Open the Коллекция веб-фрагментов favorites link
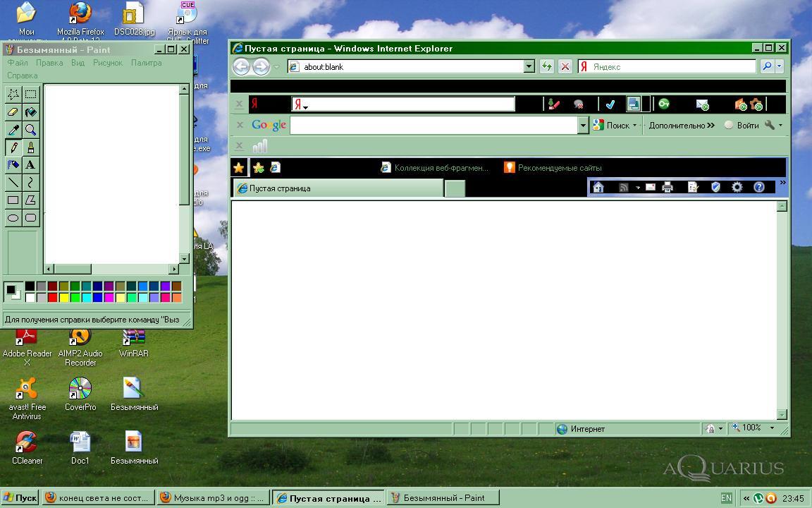 point(434,167)
